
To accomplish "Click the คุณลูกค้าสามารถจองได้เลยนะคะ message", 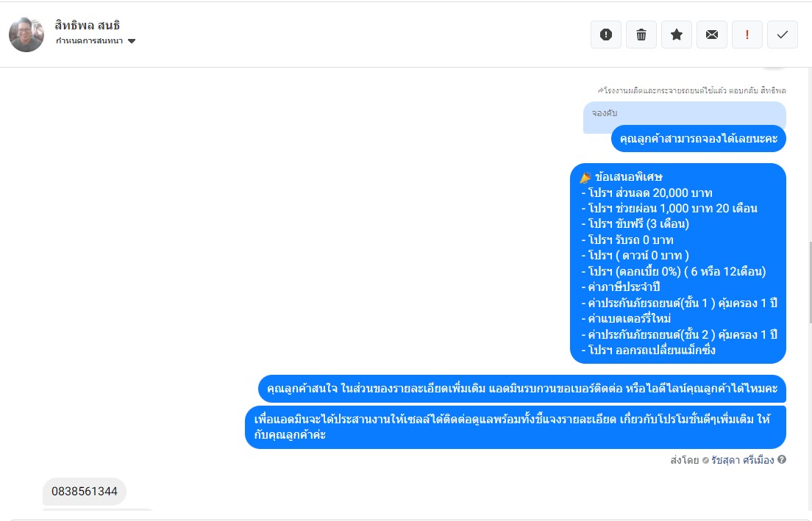I will [699, 139].
